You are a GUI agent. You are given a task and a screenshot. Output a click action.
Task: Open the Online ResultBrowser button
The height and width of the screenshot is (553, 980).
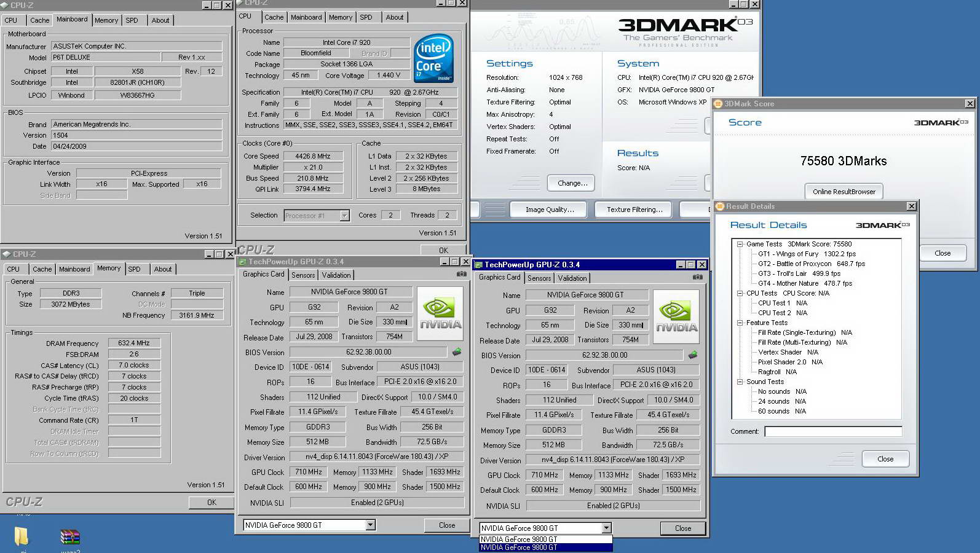tap(844, 192)
